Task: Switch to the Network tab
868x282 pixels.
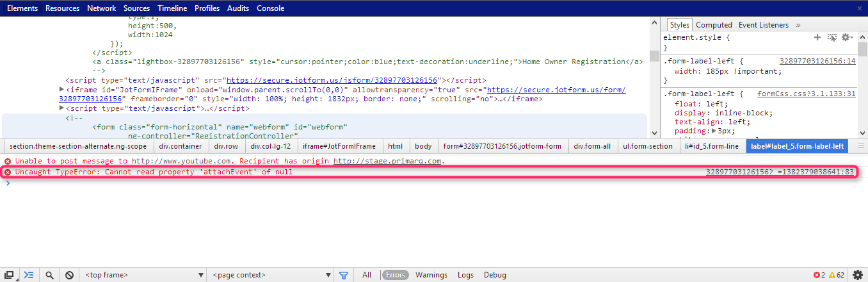Action: 101,8
